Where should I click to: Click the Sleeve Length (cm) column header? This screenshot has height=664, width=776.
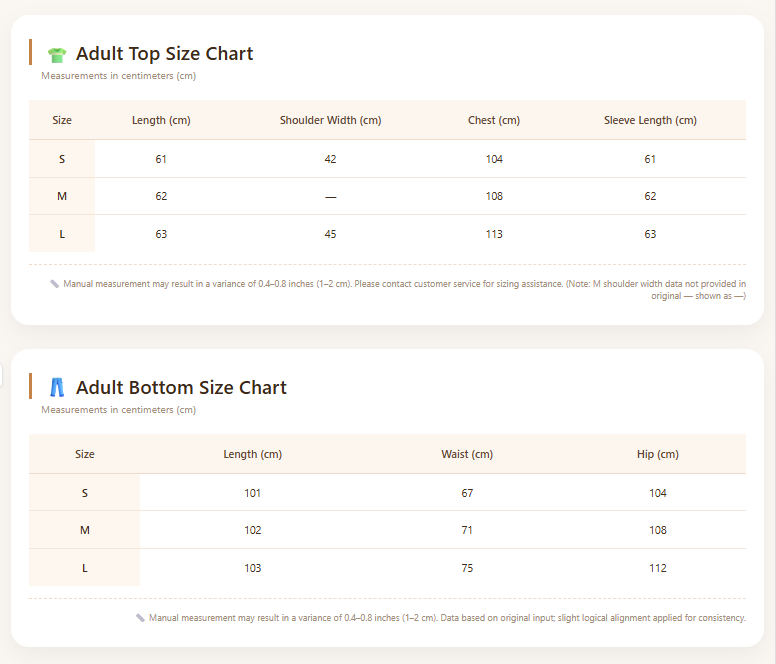tap(650, 120)
